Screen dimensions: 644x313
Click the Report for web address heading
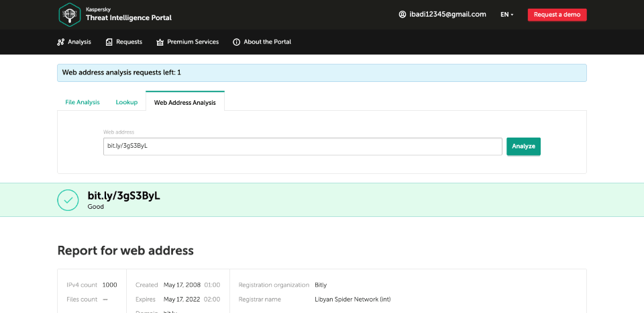point(125,251)
